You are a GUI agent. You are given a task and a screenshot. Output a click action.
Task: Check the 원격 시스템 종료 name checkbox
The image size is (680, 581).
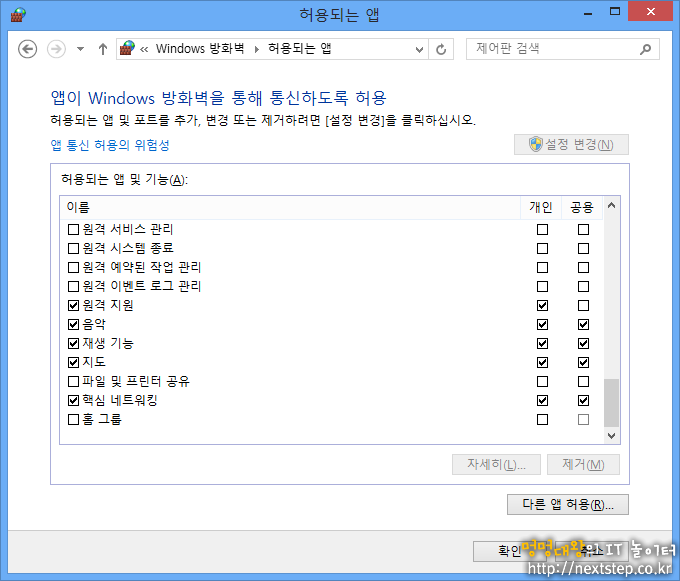pos(73,248)
